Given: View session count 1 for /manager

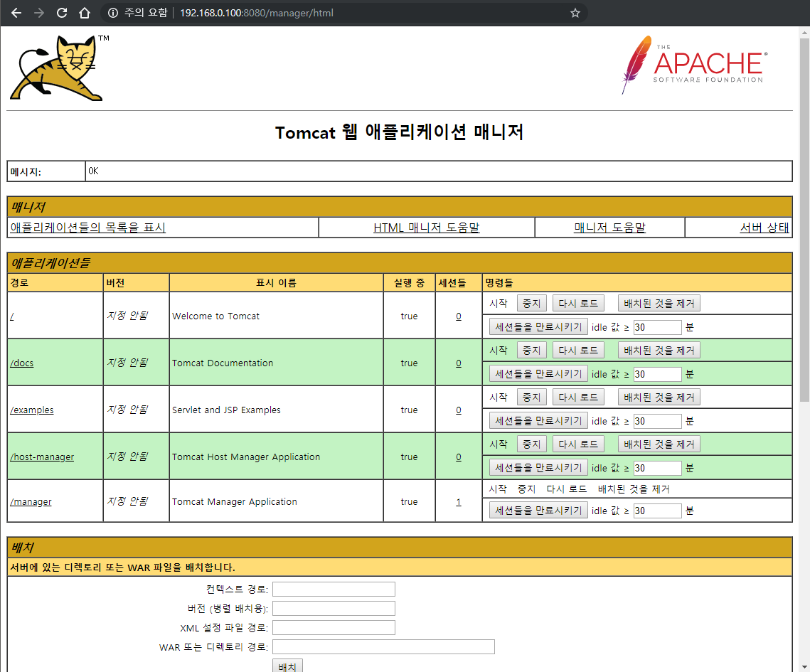Looking at the screenshot, I should pos(459,501).
